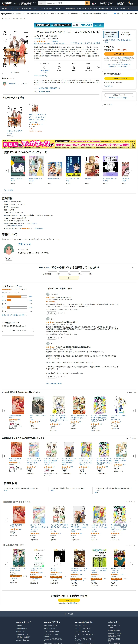Click ちょびすけ reviewer avatar

point(48,294)
